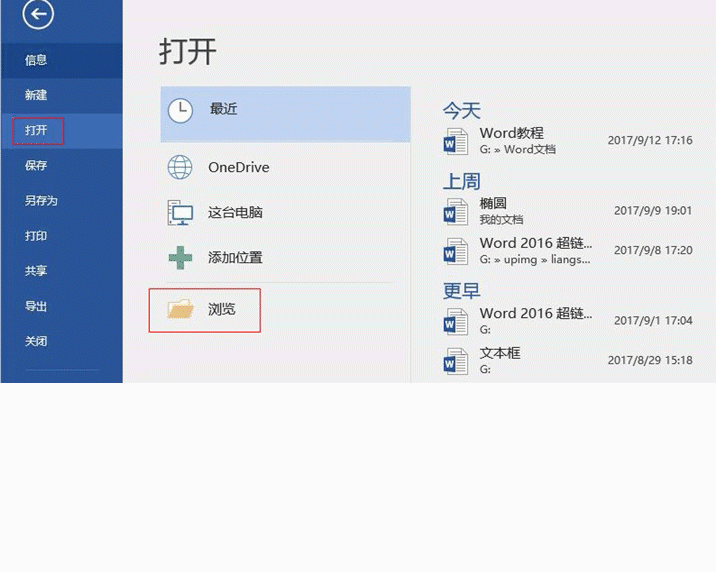
Task: Click timestamp 2017/9/12 17:16
Action: click(x=650, y=140)
